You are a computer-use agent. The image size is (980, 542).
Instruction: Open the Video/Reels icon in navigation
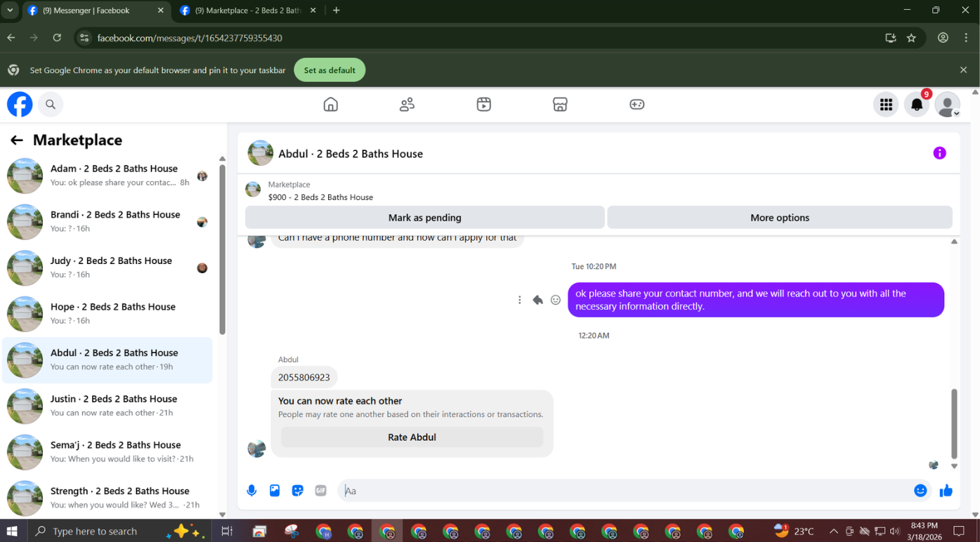click(x=484, y=105)
